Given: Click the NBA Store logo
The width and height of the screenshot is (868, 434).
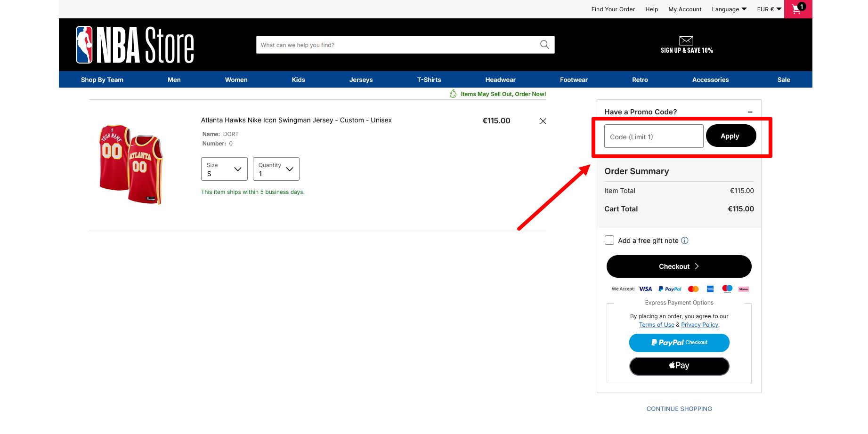Looking at the screenshot, I should coord(135,45).
